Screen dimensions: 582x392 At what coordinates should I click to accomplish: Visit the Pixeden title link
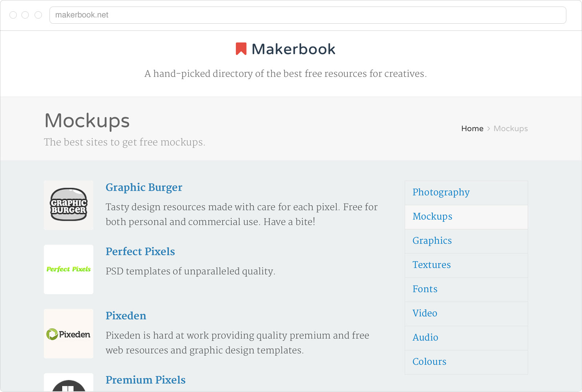(126, 316)
